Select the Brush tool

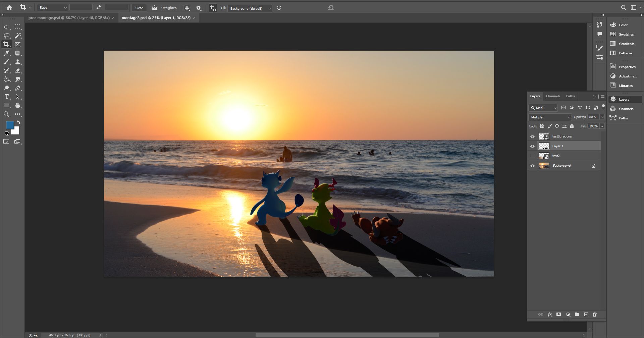point(6,62)
